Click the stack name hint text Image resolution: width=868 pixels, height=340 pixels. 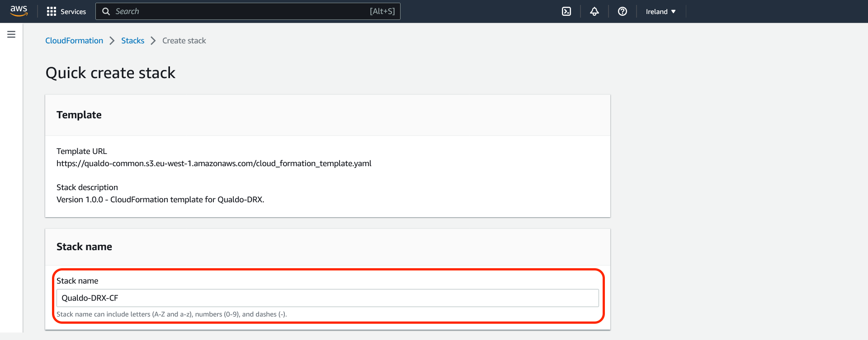coord(172,314)
